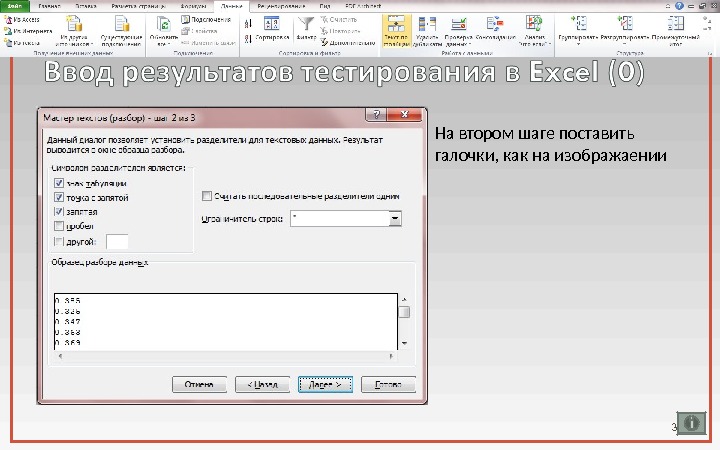720x450 pixels.
Task: Click preview vertical scrollbar thumb
Action: click(404, 312)
